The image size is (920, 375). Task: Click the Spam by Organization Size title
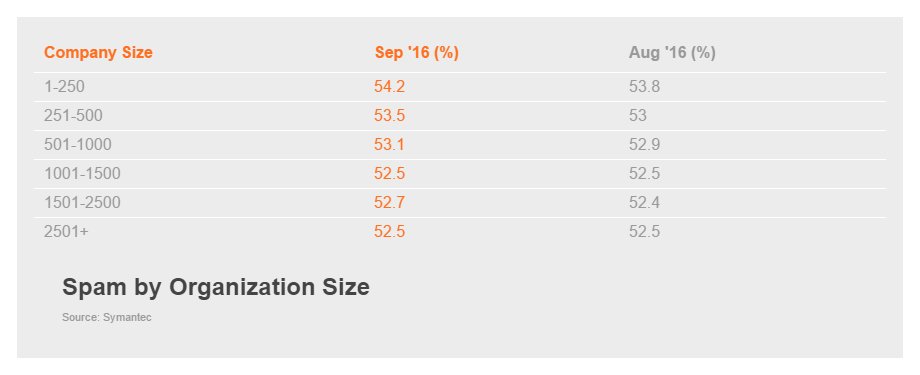coord(216,288)
